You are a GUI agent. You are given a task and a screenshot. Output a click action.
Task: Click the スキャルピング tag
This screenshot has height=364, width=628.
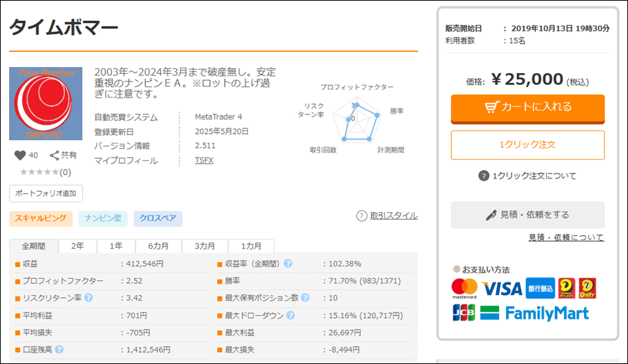click(x=41, y=218)
